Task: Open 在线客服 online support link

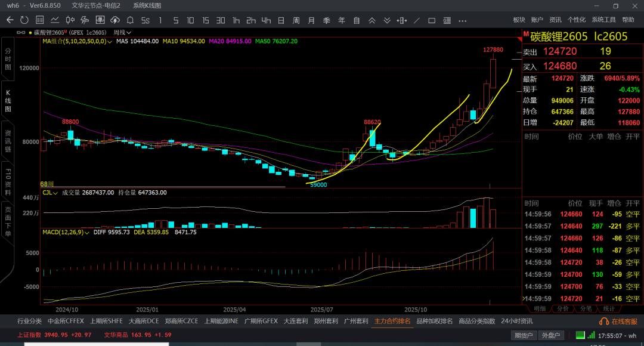Action: point(620,321)
